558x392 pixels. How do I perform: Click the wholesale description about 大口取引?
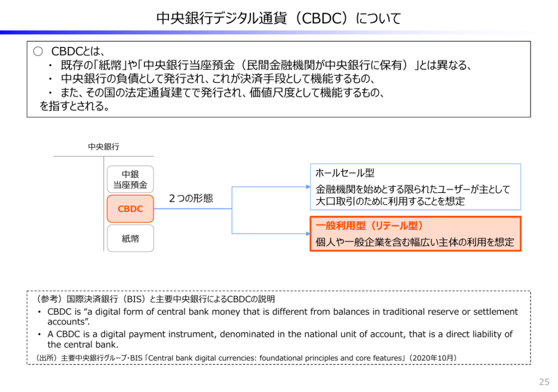pyautogui.click(x=413, y=195)
